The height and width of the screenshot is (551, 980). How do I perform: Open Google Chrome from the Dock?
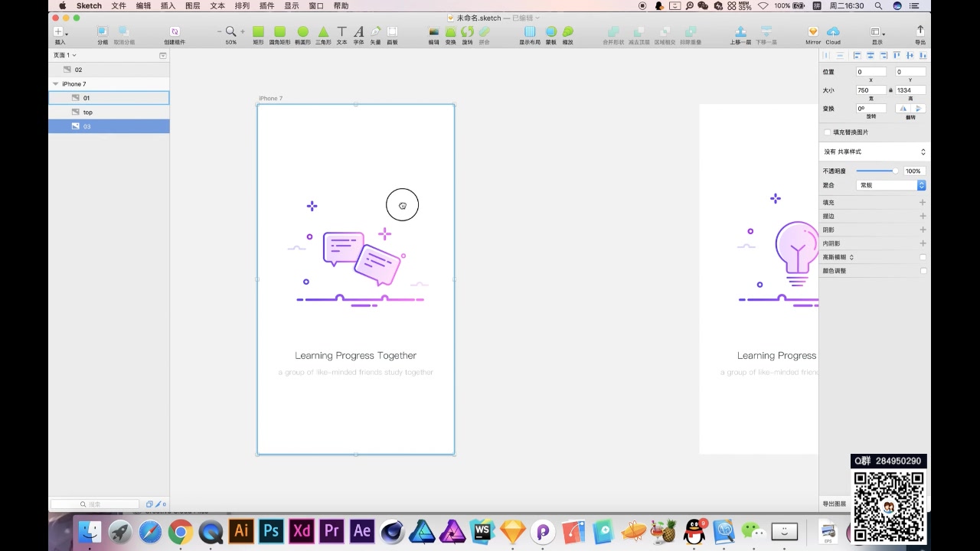click(x=181, y=531)
